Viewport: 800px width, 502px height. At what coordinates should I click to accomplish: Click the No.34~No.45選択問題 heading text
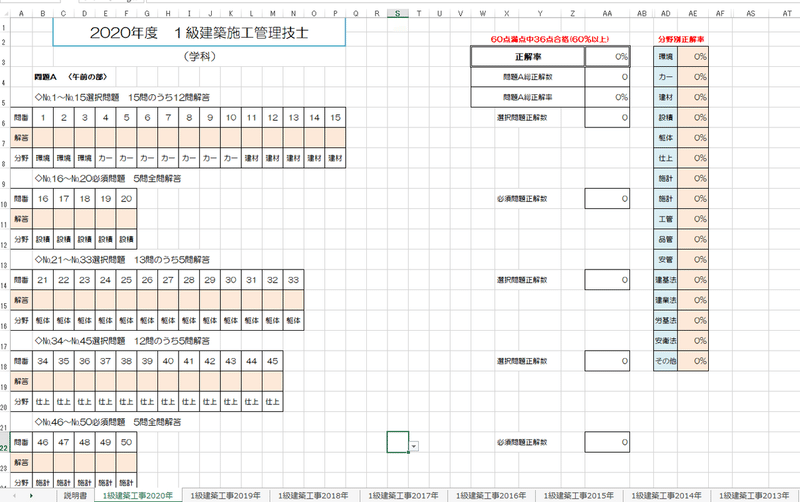click(122, 341)
